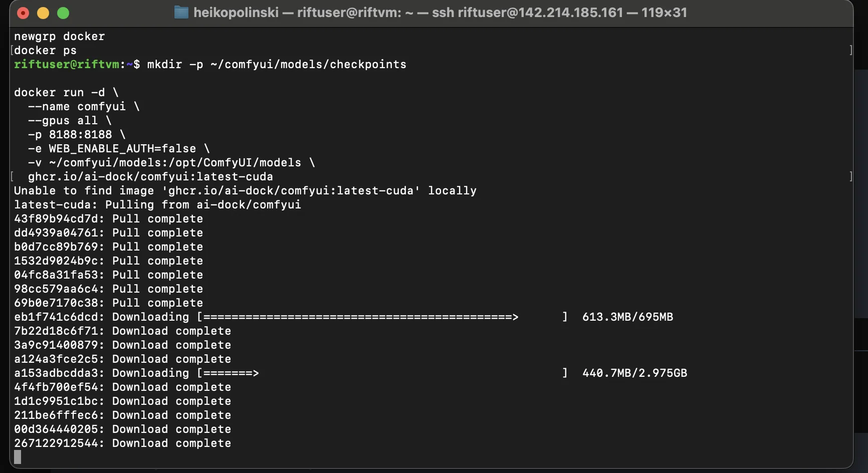Click the docker ps command text

tap(44, 50)
